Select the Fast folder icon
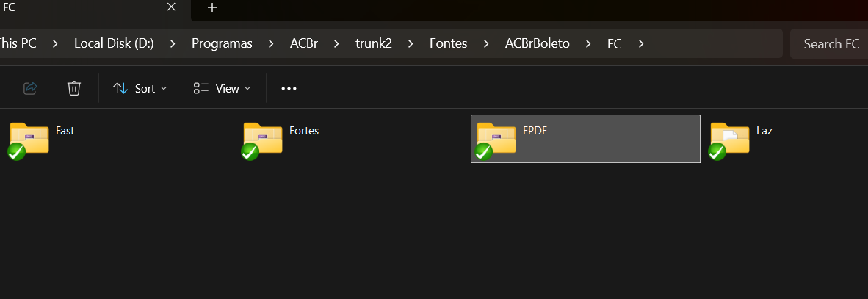868x299 pixels. [29, 140]
